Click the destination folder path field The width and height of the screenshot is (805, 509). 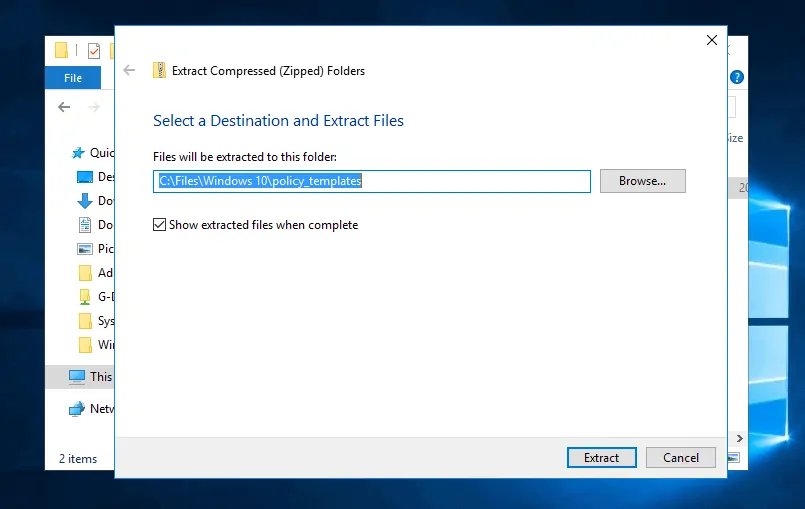pos(372,181)
